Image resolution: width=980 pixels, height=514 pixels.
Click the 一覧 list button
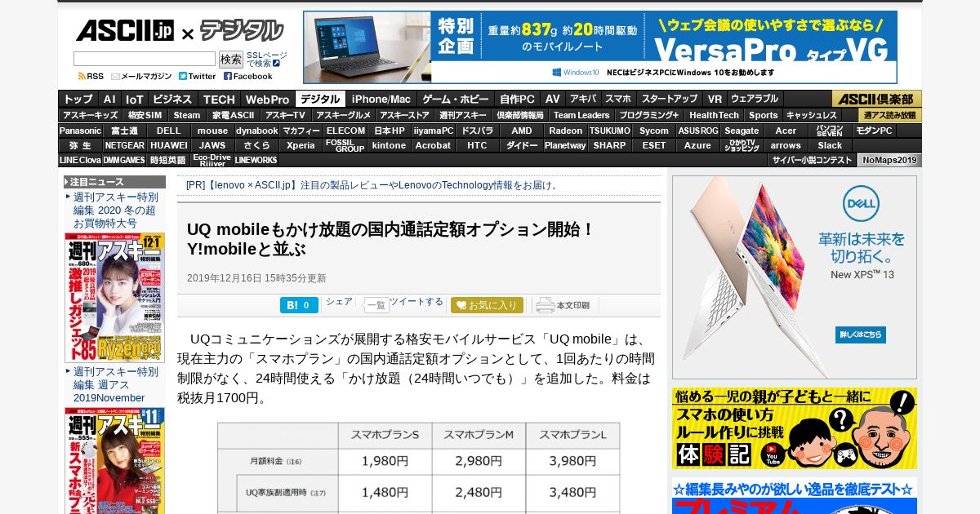tap(376, 306)
